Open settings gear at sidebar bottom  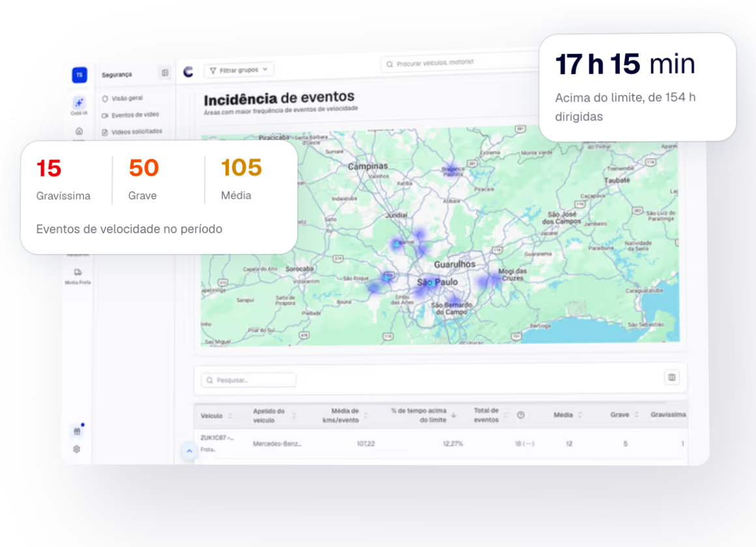point(77,449)
